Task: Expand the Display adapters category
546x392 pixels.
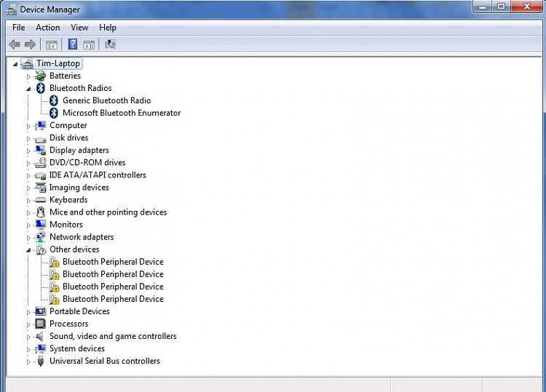Action: click(x=28, y=151)
